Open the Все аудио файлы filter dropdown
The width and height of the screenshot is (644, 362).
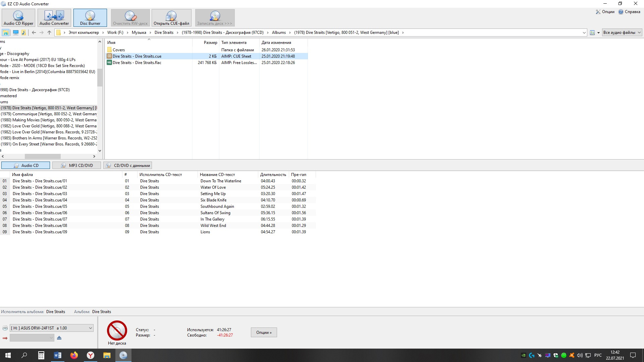(622, 33)
